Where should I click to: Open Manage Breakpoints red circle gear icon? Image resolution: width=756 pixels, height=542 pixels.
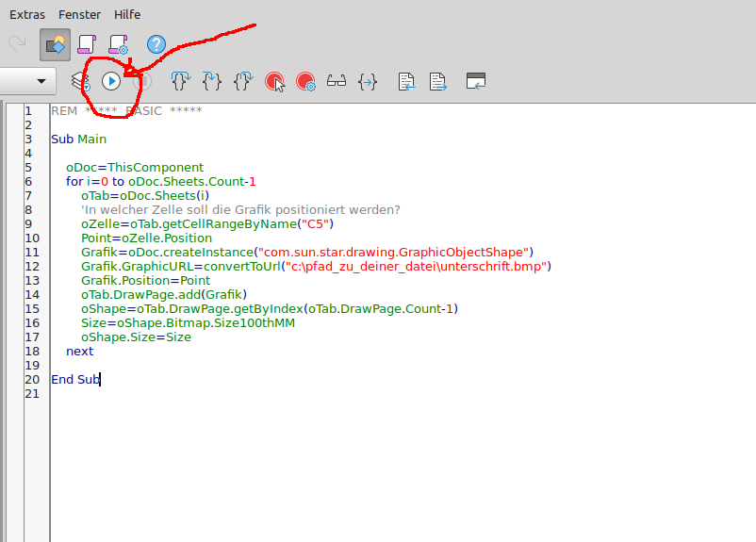(305, 81)
